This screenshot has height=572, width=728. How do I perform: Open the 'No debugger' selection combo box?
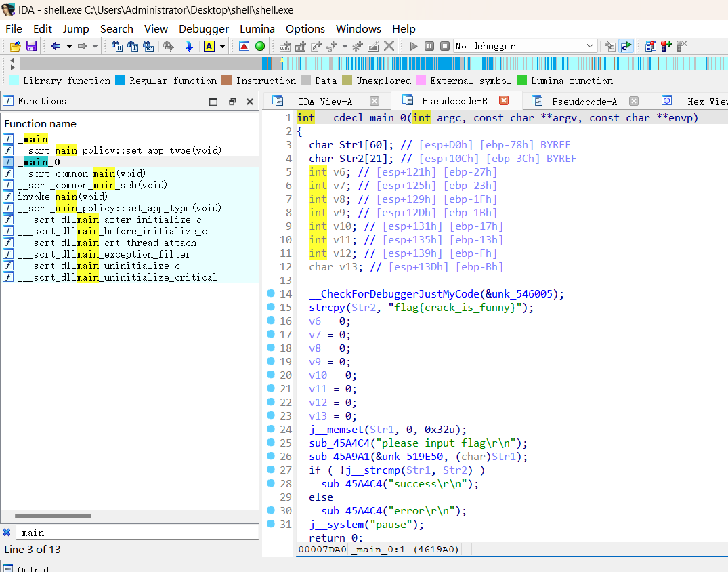point(525,46)
